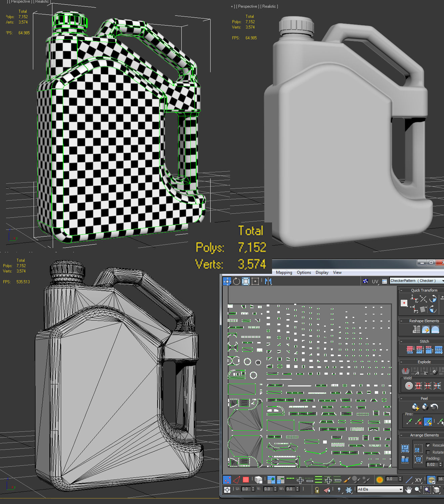Open the Options menu
This screenshot has width=444, height=504.
point(304,272)
